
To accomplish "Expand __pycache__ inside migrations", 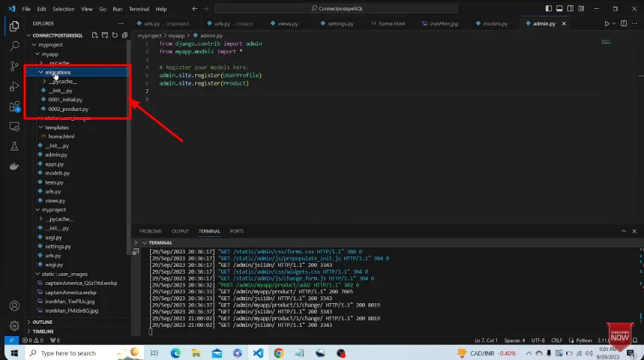I will 44,81.
